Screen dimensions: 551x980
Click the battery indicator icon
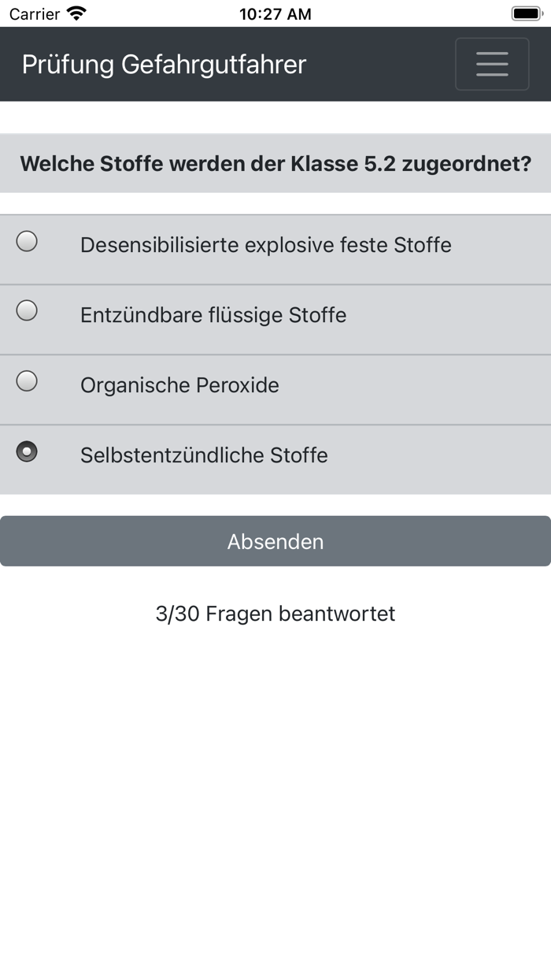coord(526,13)
